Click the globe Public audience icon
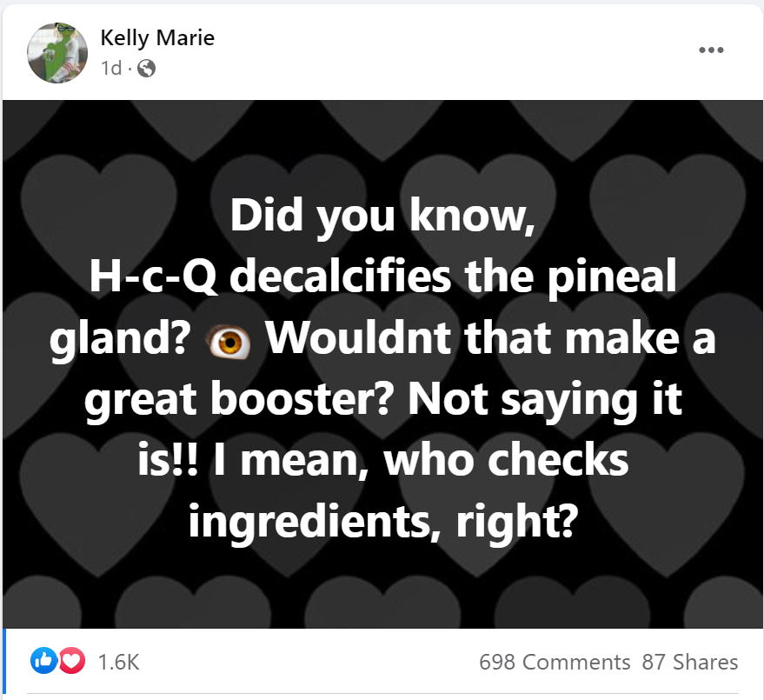The height and width of the screenshot is (700, 764). [147, 68]
